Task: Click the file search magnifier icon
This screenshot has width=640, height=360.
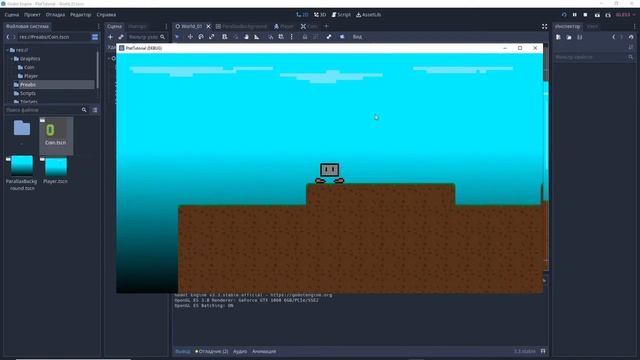Action: (84, 110)
